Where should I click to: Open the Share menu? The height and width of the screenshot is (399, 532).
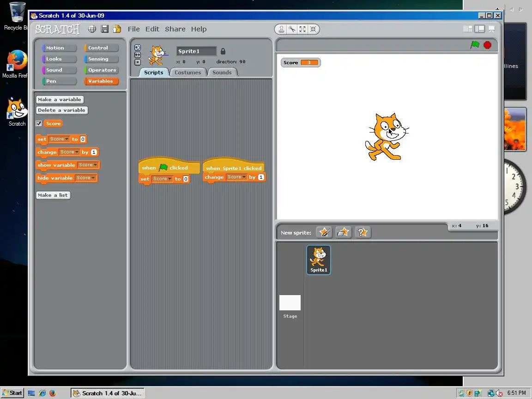(x=175, y=29)
